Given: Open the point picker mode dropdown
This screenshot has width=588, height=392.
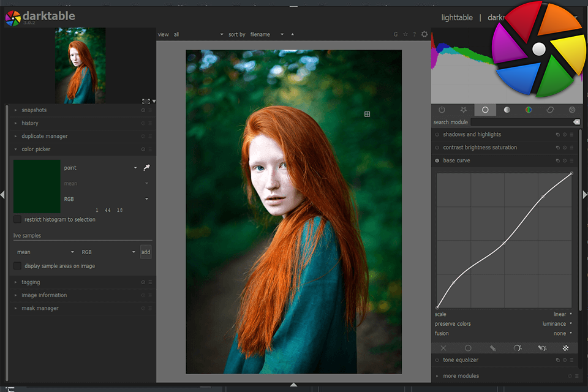Looking at the screenshot, I should coord(100,168).
